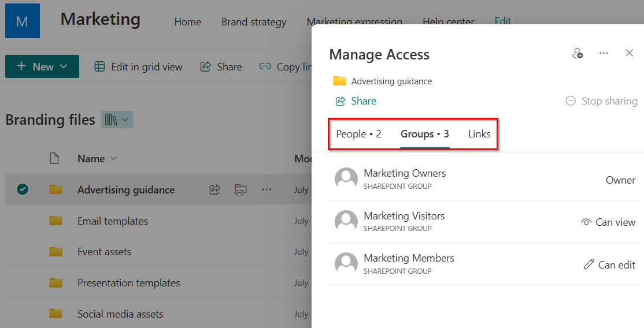Viewport: 644px width, 328px height.
Task: Click the New button
Action: [x=42, y=66]
